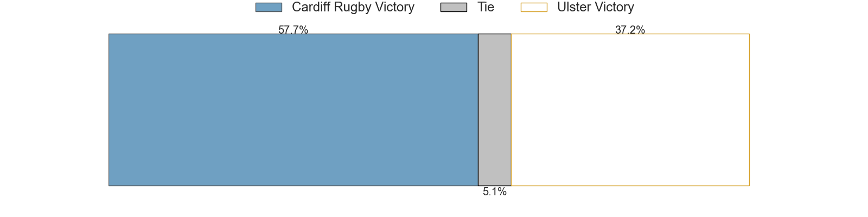Click the orange-outlined Ulster Victory legend swatch
This screenshot has width=868, height=217.
point(534,7)
